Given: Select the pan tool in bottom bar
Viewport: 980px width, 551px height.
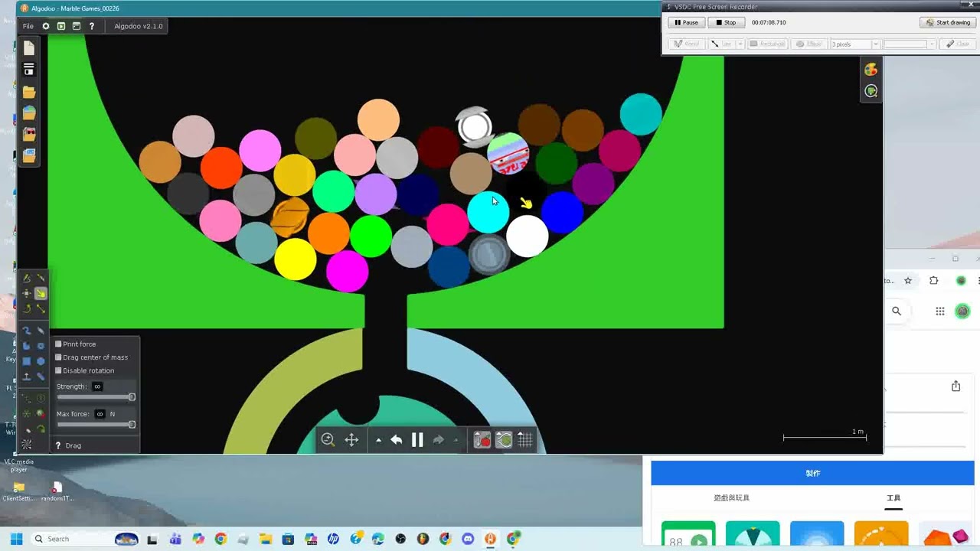Looking at the screenshot, I should coord(351,440).
